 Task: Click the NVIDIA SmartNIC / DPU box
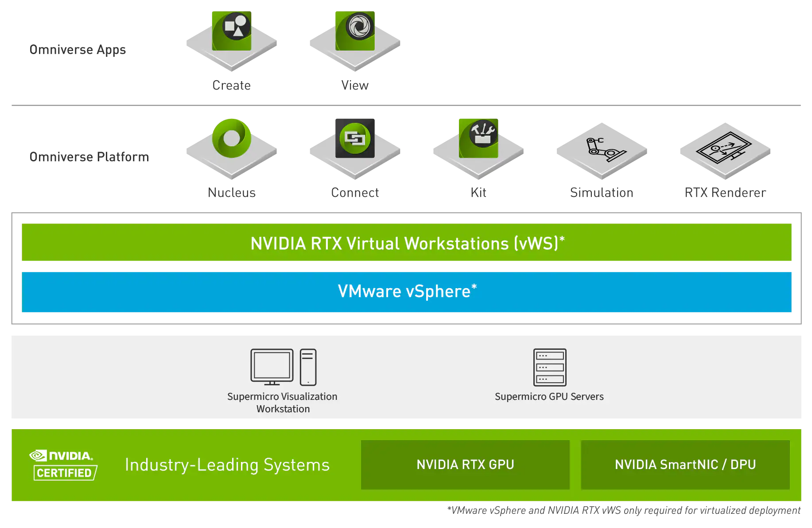(685, 465)
